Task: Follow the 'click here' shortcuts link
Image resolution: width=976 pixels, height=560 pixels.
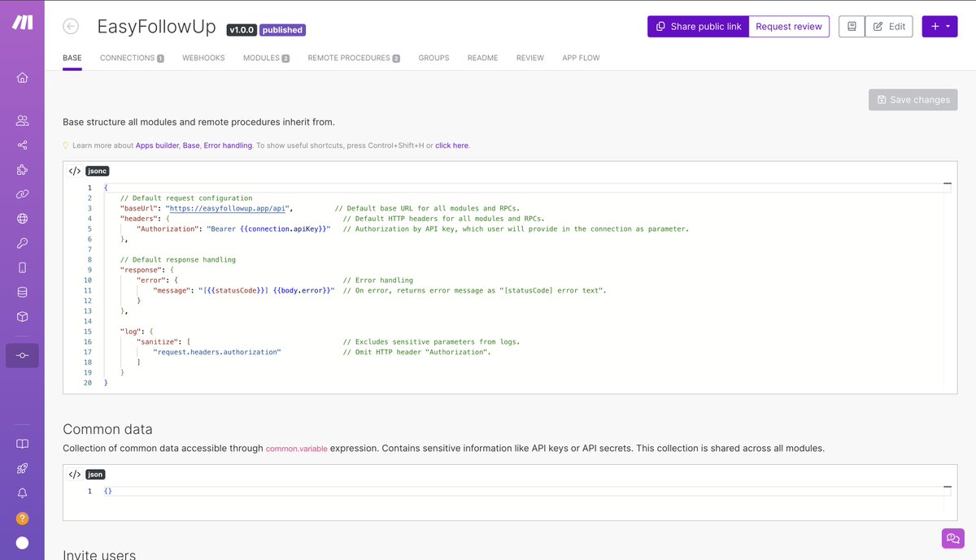Action: 451,145
